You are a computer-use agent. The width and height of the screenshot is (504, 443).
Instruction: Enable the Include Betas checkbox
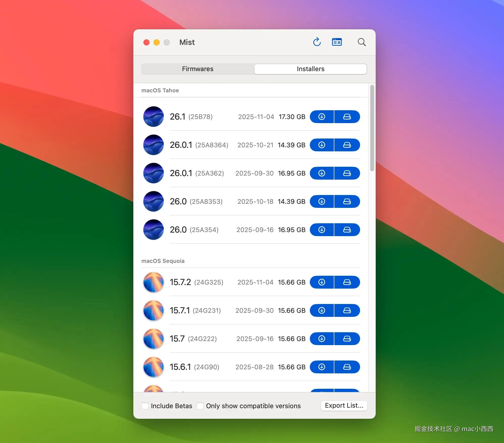pos(145,406)
